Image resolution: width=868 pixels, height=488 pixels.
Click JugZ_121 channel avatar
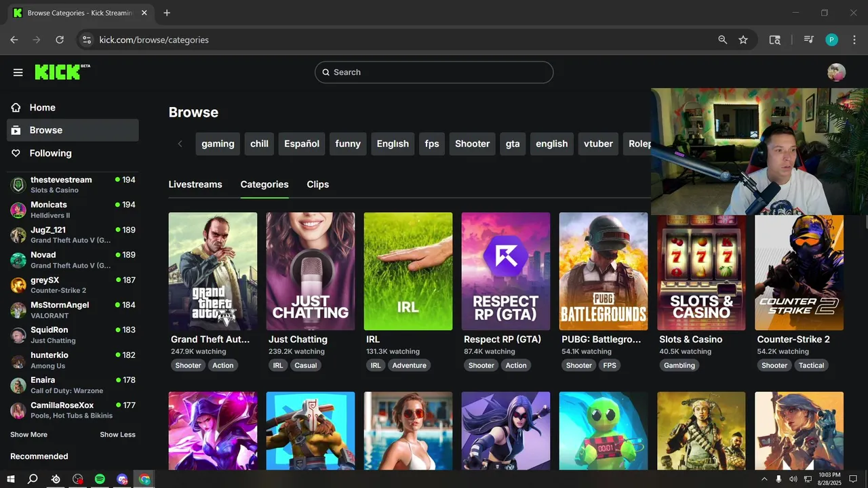(x=18, y=235)
